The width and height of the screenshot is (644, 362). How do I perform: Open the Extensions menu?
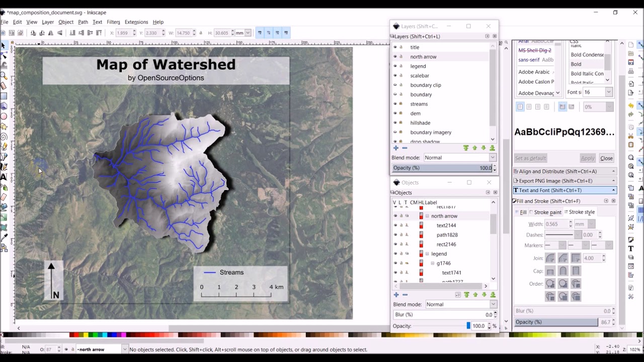click(x=136, y=22)
